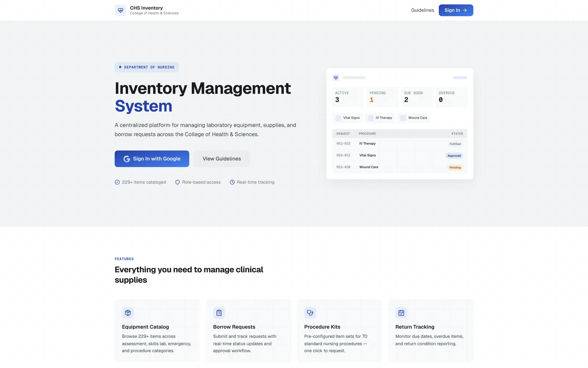Image resolution: width=588 pixels, height=368 pixels.
Task: Click the shield icon by Role-based access
Action: (178, 182)
